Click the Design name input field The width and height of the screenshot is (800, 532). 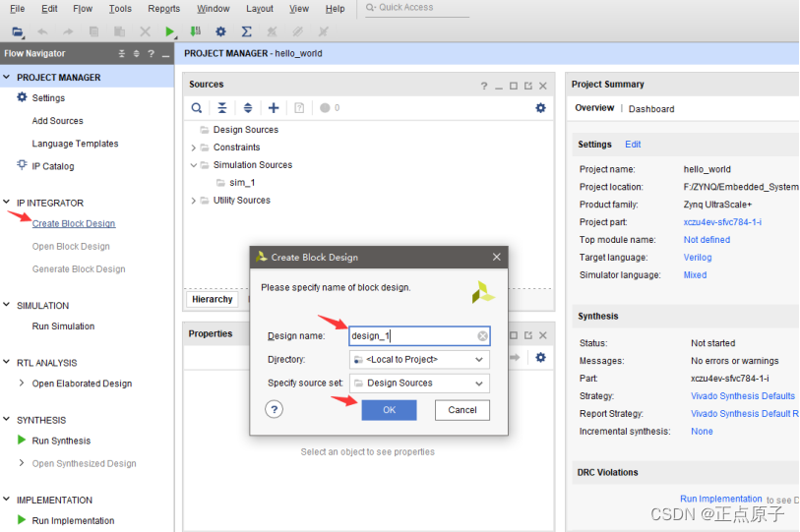(x=419, y=336)
